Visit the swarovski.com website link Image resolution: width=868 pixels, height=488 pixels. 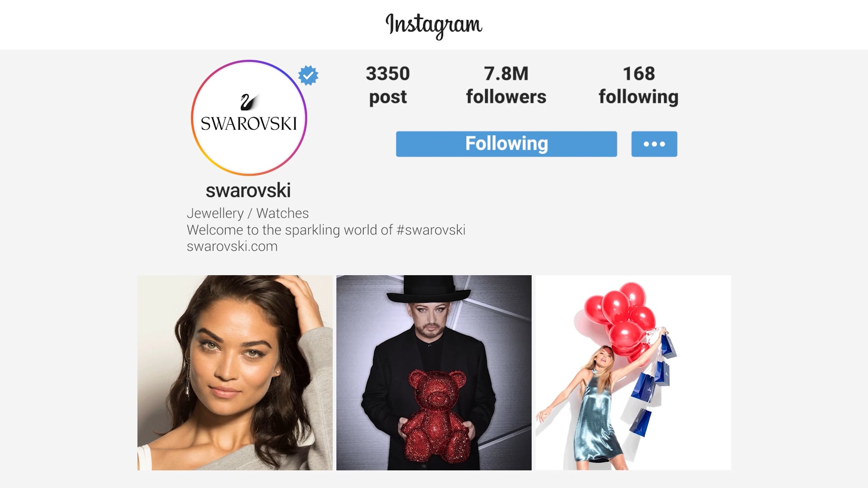[x=232, y=247]
